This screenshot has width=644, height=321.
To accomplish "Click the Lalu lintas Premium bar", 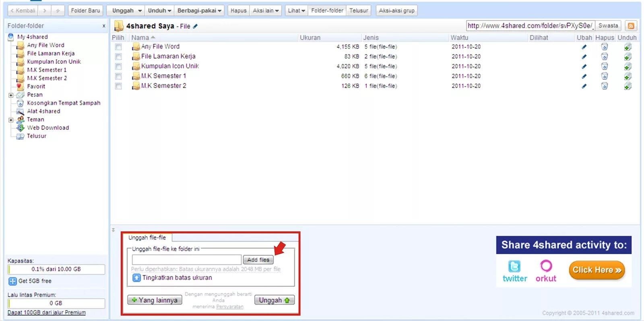I will (56, 303).
